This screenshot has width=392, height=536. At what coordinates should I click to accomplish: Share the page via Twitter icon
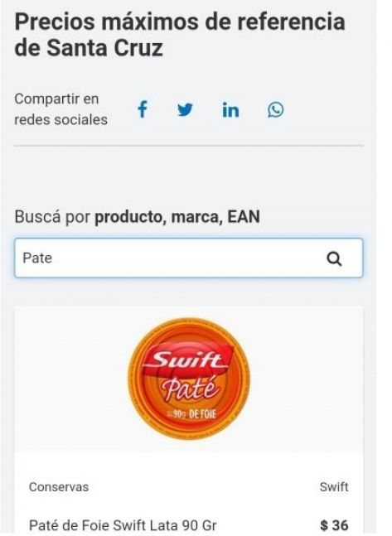185,109
